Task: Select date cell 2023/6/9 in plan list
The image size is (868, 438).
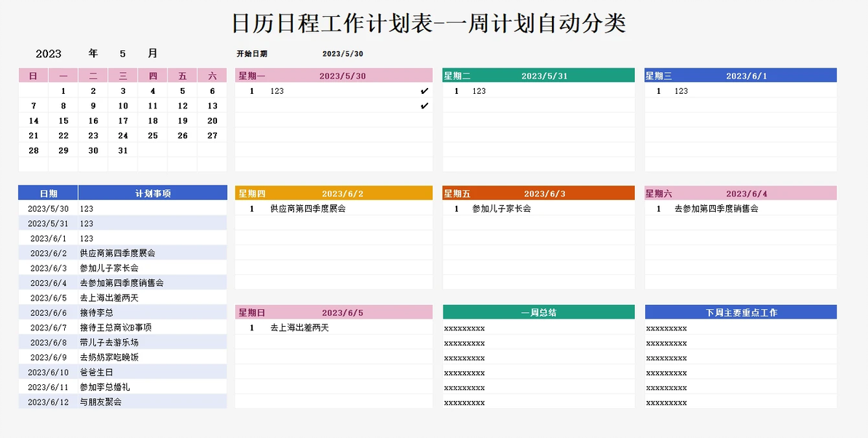Action: pyautogui.click(x=48, y=357)
